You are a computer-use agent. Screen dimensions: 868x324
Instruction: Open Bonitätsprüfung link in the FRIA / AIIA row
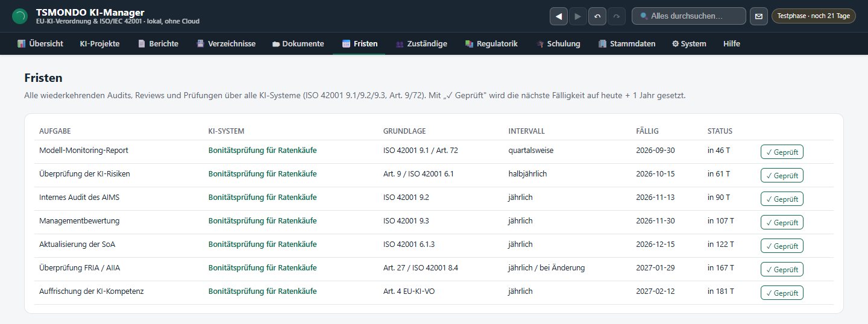click(262, 267)
